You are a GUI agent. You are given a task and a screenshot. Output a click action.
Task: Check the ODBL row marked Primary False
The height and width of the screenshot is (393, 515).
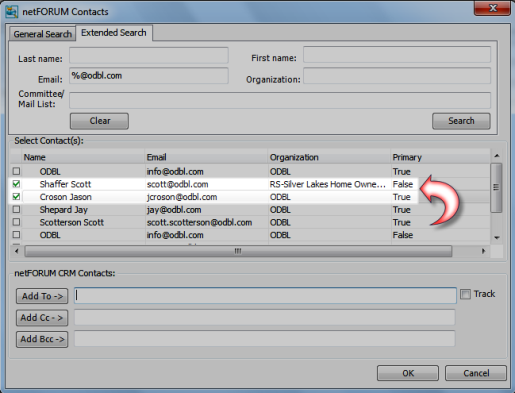click(16, 235)
